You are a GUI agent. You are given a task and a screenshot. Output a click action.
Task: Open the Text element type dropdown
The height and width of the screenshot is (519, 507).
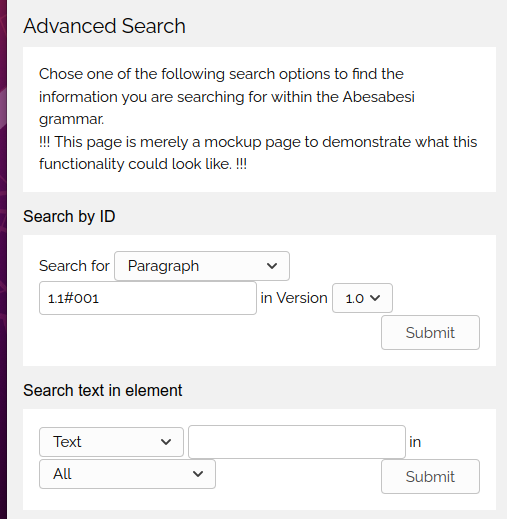pyautogui.click(x=111, y=442)
